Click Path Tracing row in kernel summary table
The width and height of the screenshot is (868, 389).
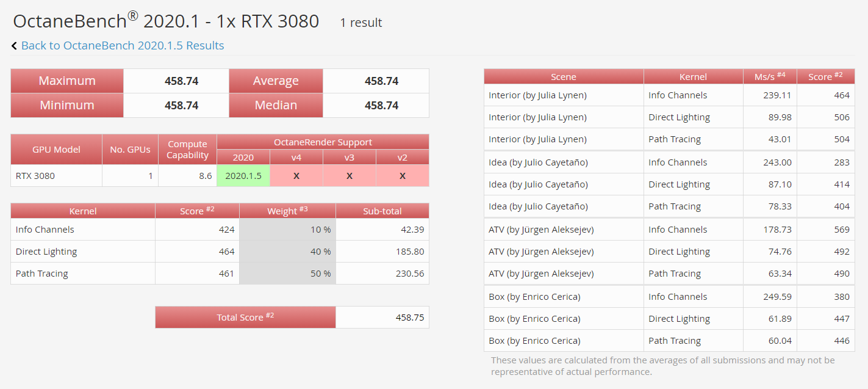coord(220,274)
